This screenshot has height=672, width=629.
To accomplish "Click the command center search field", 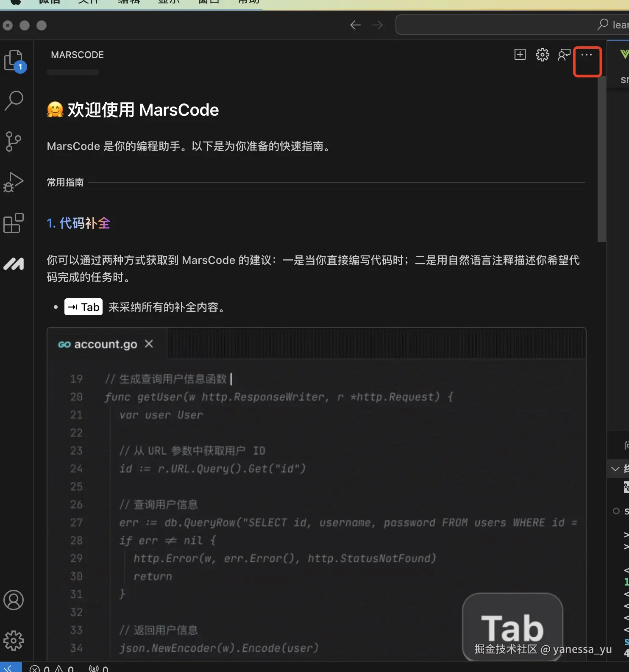I will click(512, 25).
